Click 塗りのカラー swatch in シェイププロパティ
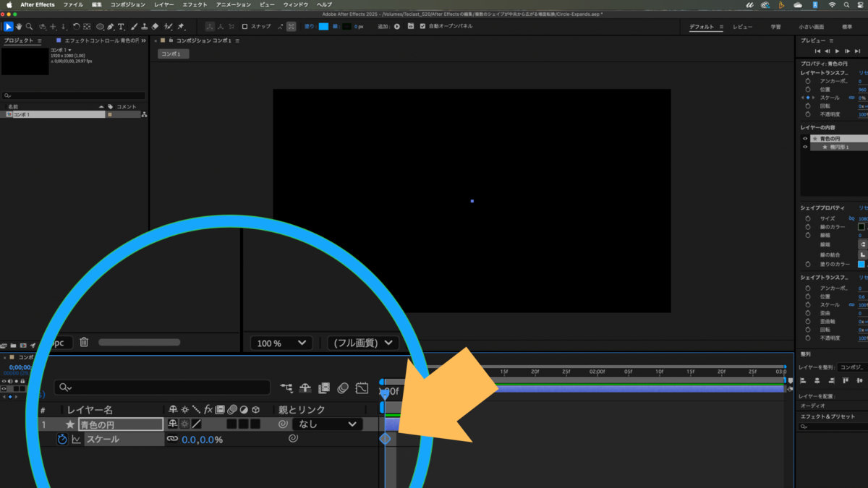868x488 pixels. click(861, 264)
